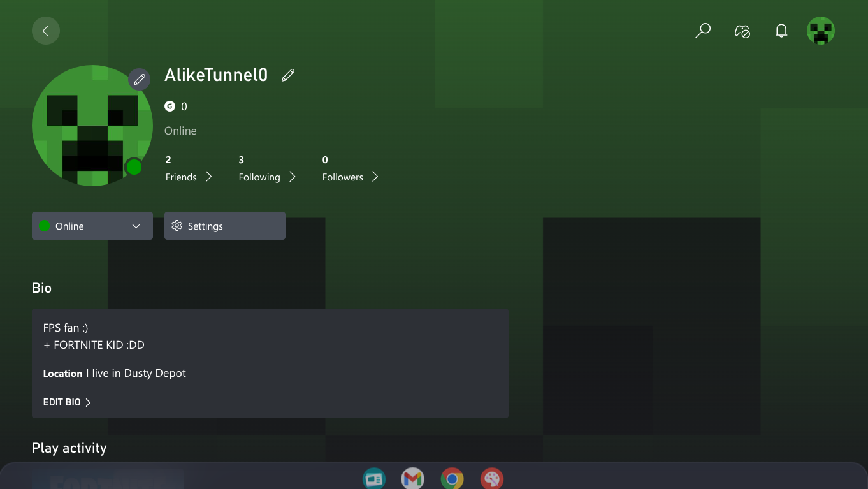
Task: Click the chevron beside Following
Action: 292,177
